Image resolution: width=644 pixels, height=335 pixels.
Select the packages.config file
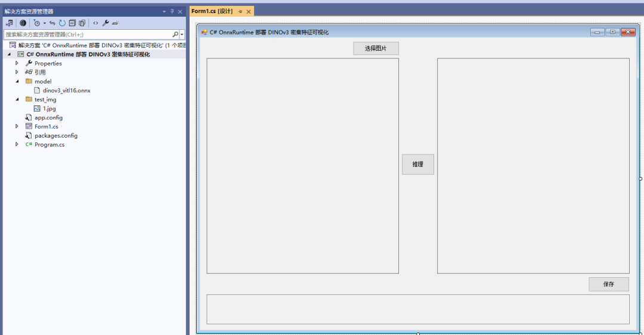coord(56,135)
